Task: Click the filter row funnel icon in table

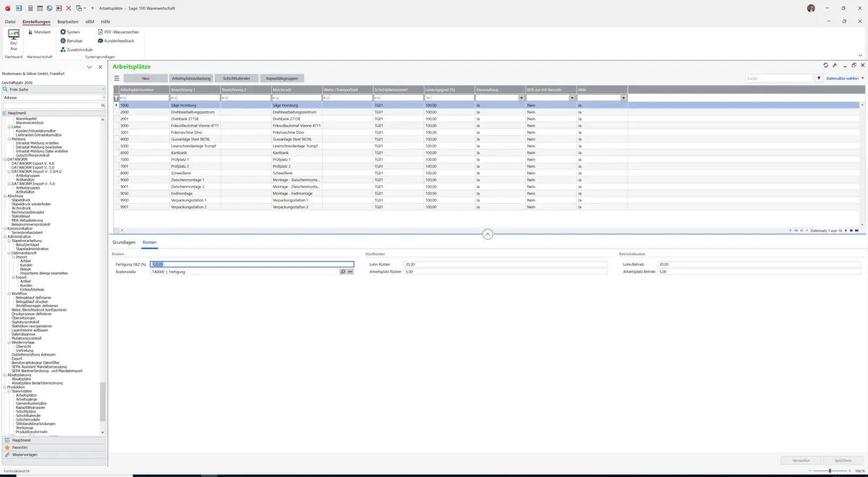Action: click(116, 98)
